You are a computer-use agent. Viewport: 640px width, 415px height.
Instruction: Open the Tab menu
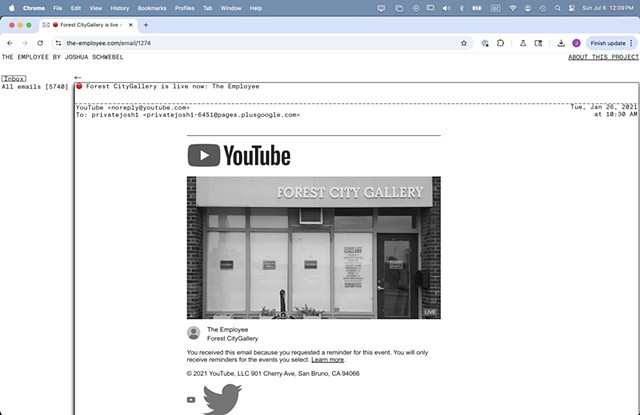click(208, 8)
